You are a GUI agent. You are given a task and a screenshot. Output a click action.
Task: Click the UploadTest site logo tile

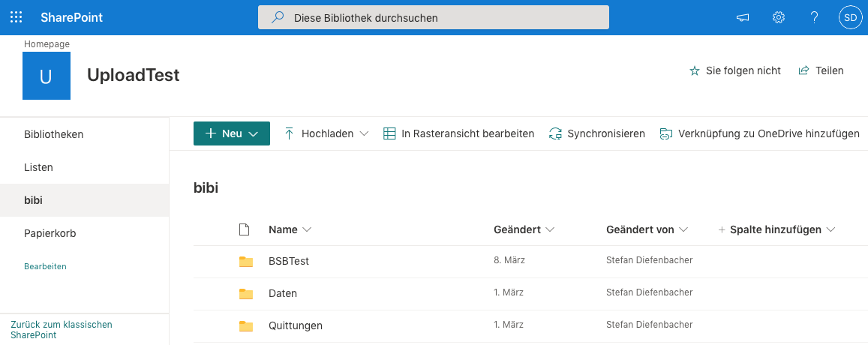click(47, 76)
